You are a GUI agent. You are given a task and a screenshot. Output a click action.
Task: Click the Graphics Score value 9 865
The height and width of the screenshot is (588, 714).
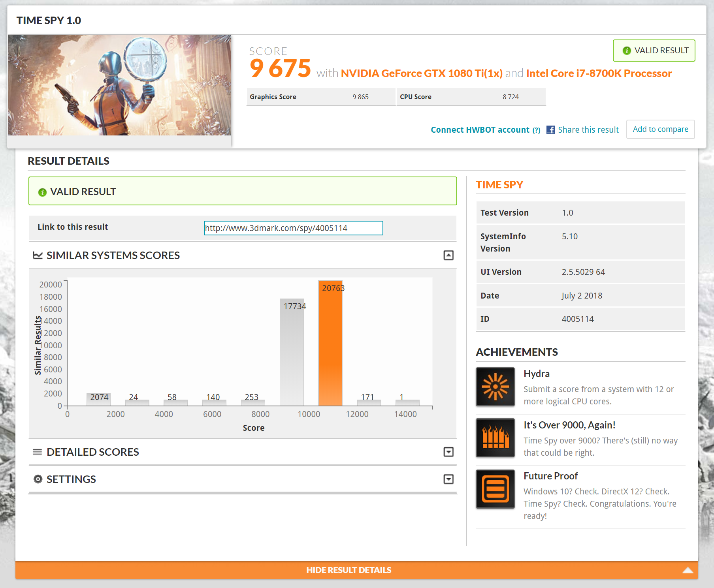coord(360,97)
